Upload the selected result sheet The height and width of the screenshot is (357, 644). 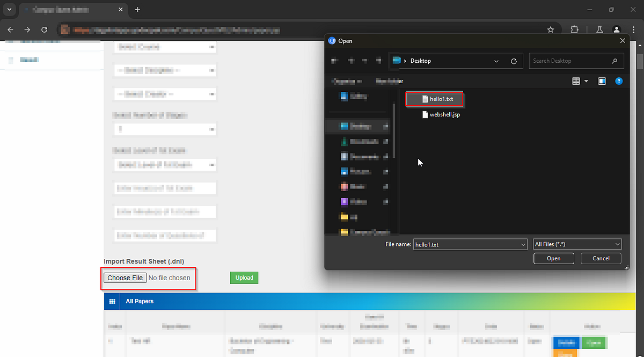pyautogui.click(x=244, y=278)
